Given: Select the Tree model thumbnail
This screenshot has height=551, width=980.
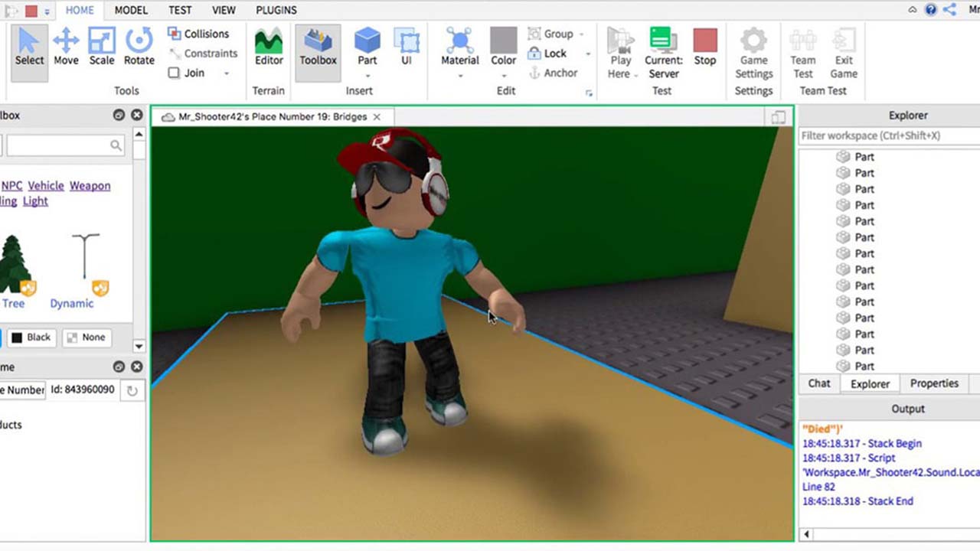Looking at the screenshot, I should click(15, 265).
